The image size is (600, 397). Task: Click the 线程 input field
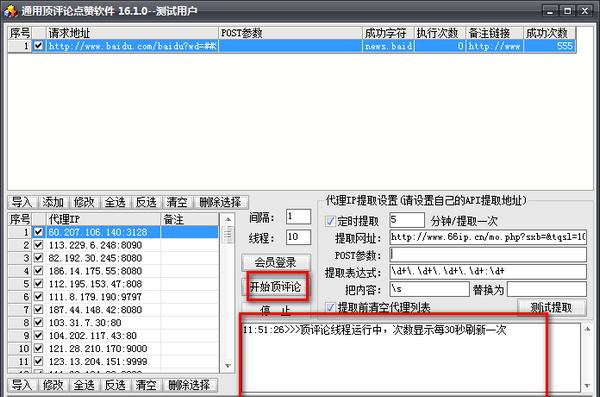point(298,237)
